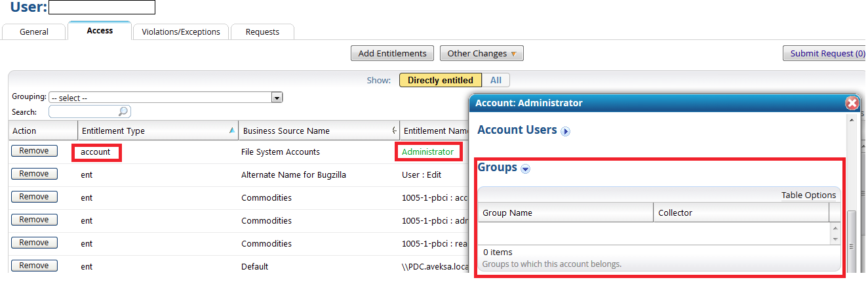Click the magnifier icon in Search box
Viewport: 868px width, 282px height.
coord(123,111)
